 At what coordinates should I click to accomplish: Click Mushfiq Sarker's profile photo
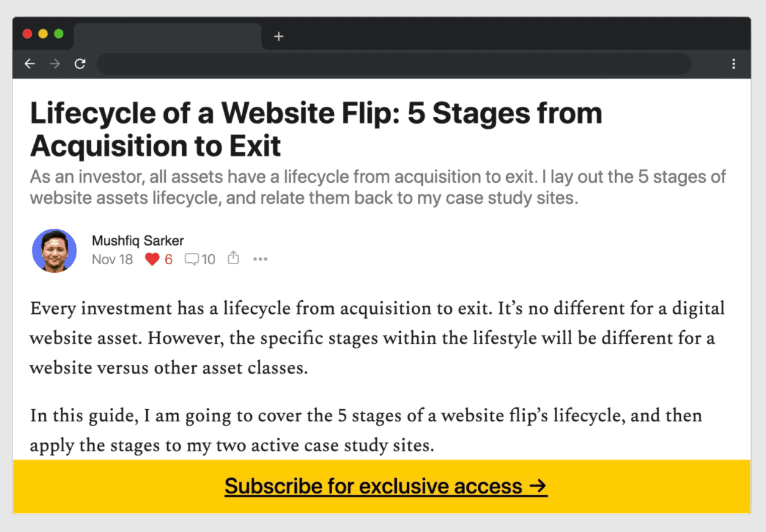tap(54, 250)
